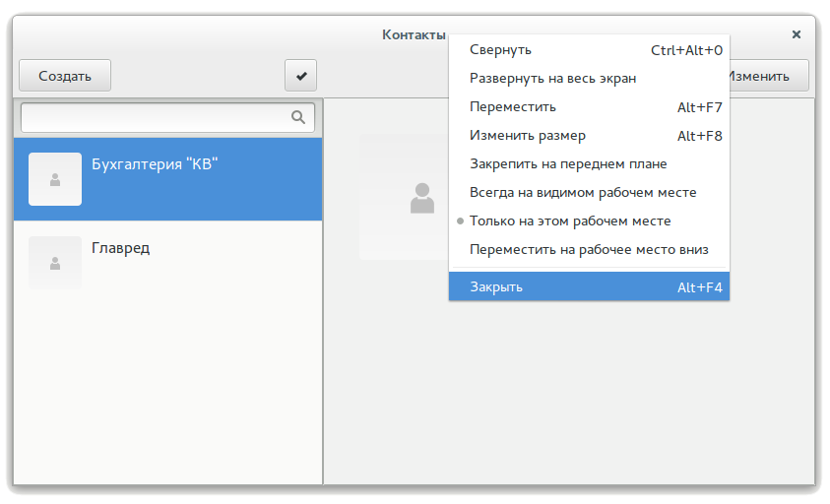Select the Бухгалтерия "КВ" contact row

click(167, 179)
